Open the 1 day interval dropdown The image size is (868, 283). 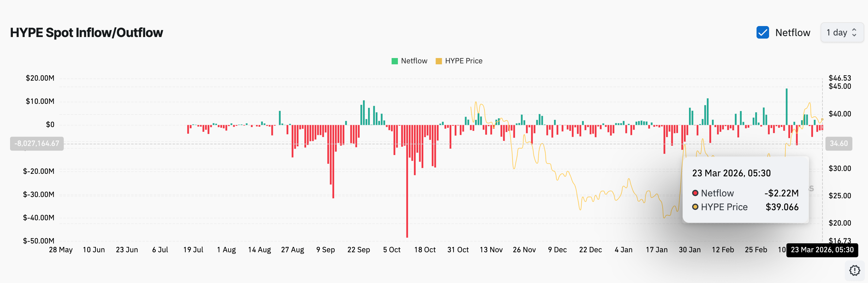842,33
